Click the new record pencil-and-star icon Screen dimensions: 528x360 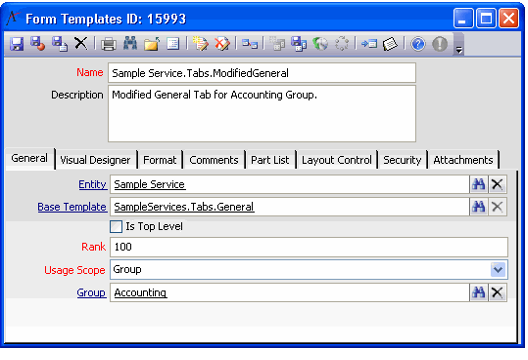click(200, 44)
